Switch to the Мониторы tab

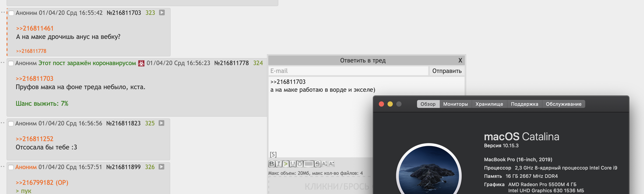tap(455, 104)
